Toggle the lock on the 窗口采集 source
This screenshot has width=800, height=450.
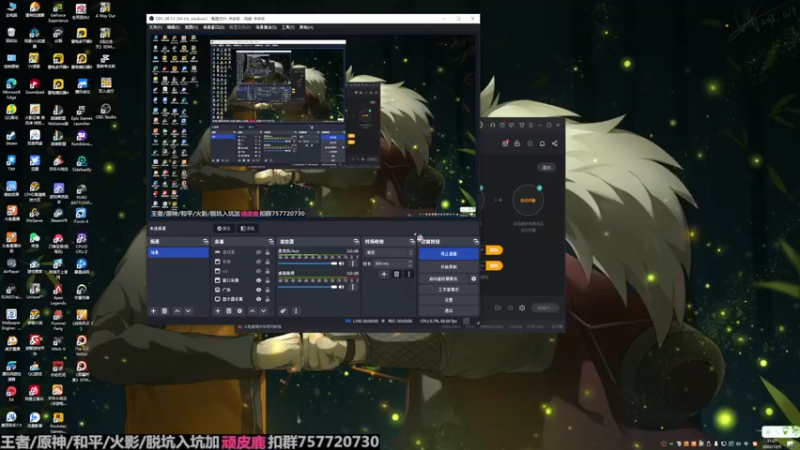(267, 280)
